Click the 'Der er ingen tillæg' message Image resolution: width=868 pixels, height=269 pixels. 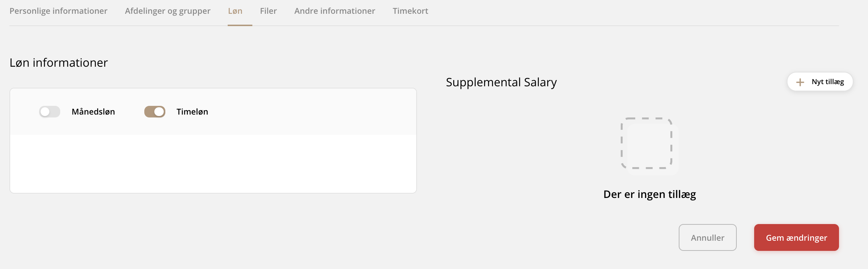(649, 194)
